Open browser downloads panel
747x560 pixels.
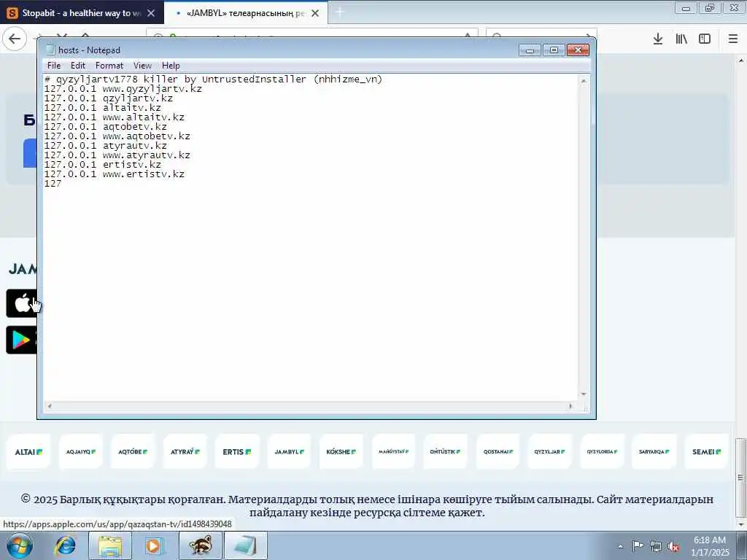[x=658, y=39]
